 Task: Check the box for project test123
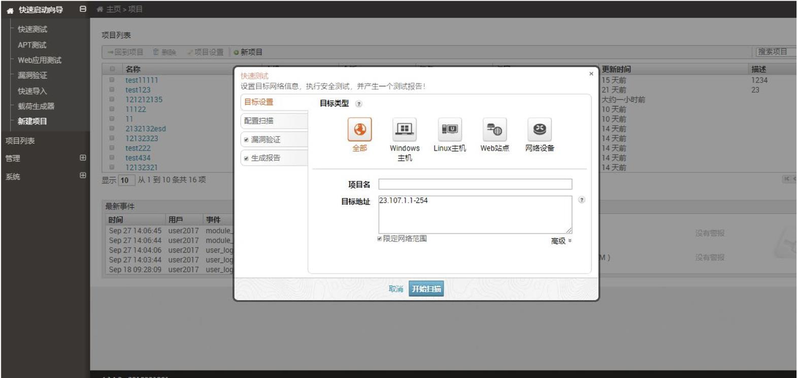pos(112,90)
